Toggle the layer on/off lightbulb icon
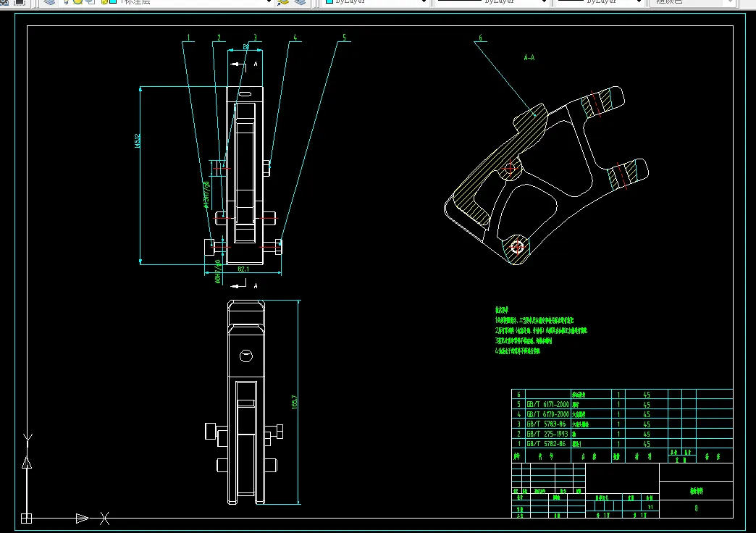Viewport: 756px width, 533px height. (67, 2)
